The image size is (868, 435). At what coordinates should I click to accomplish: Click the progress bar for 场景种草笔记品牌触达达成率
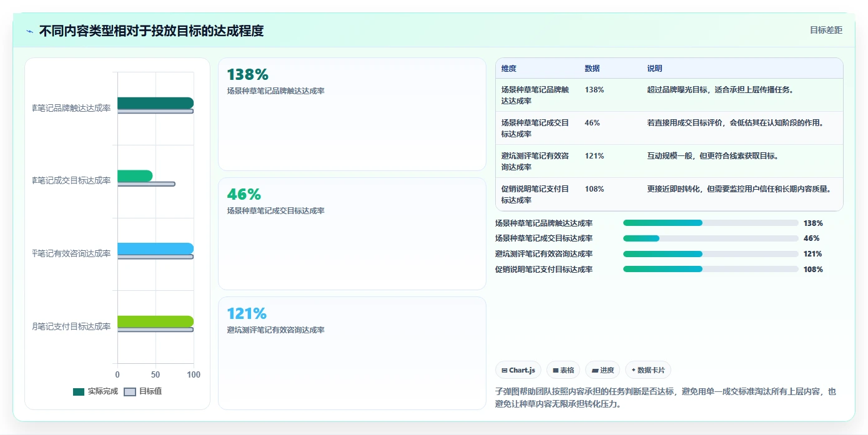(711, 223)
